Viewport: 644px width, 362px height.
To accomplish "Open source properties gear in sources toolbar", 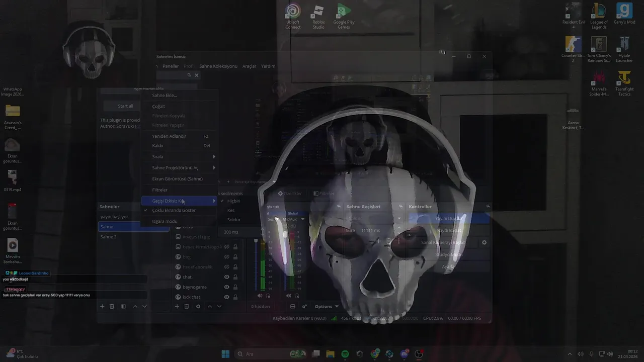I will (198, 306).
